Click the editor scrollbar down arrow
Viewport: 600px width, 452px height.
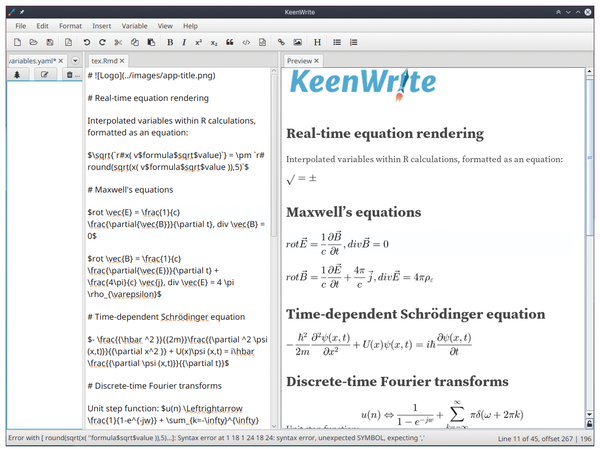[x=274, y=426]
